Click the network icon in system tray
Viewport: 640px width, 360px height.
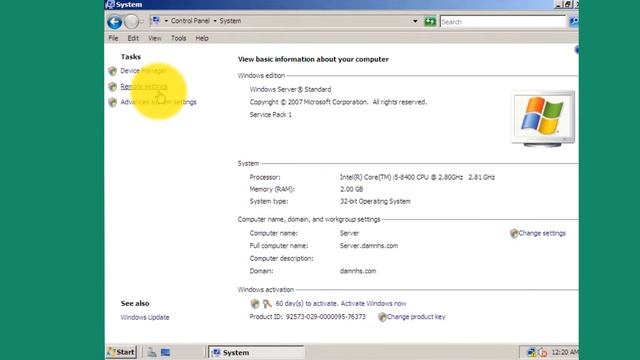[x=531, y=352]
